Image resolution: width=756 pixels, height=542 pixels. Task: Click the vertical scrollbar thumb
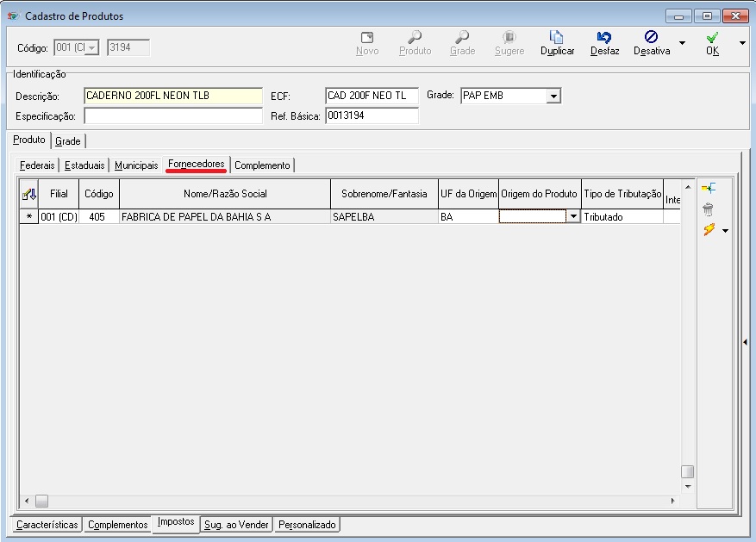click(x=688, y=471)
